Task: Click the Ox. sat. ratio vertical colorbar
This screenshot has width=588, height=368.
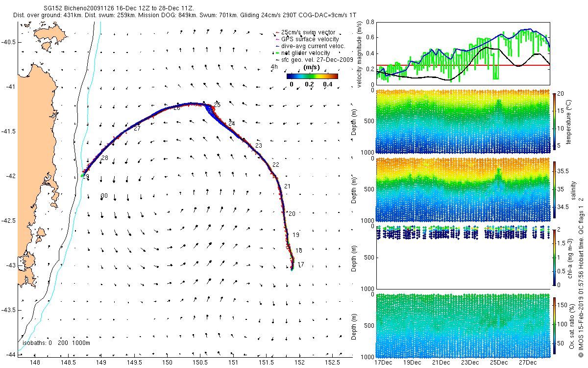Action: coord(555,325)
